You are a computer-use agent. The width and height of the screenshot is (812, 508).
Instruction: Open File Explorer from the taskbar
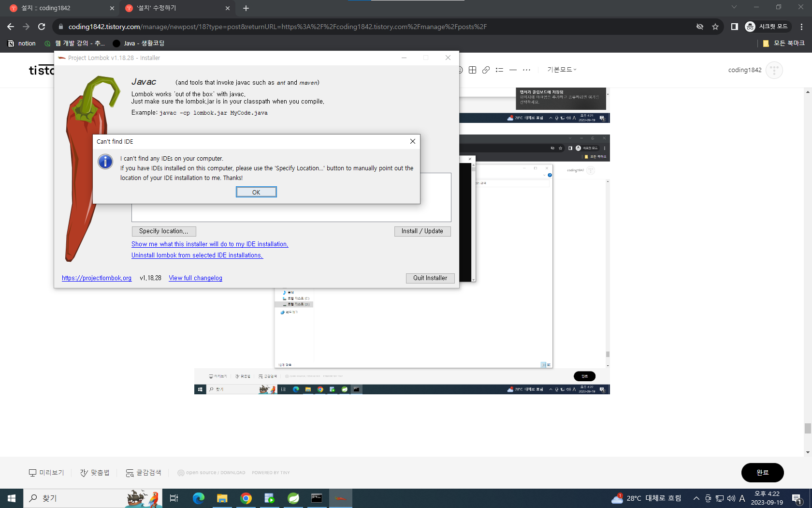[222, 498]
